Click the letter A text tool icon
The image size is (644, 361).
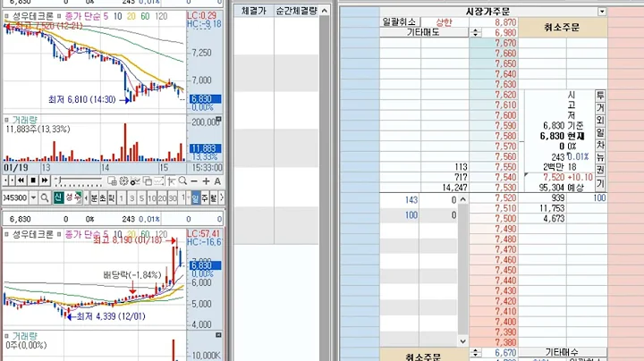pos(217,180)
